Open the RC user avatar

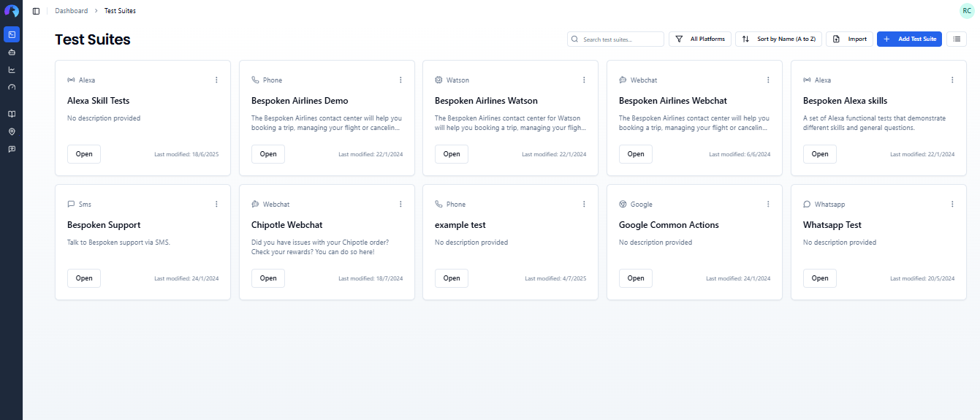967,11
